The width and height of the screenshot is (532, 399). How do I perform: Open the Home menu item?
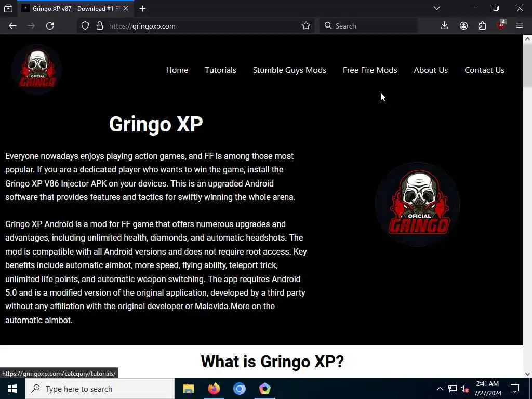pyautogui.click(x=177, y=70)
